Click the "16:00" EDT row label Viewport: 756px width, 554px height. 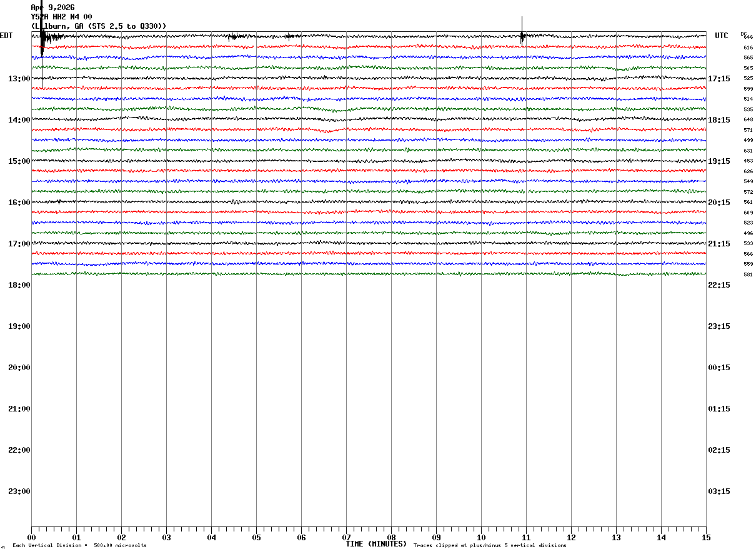click(x=19, y=203)
